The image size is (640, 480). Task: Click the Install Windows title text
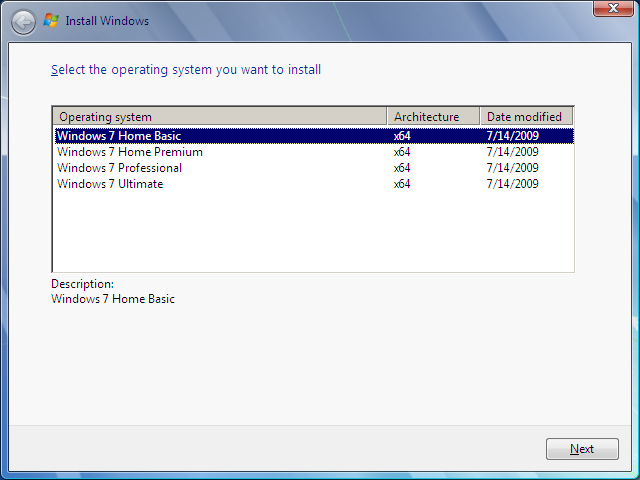pyautogui.click(x=107, y=21)
